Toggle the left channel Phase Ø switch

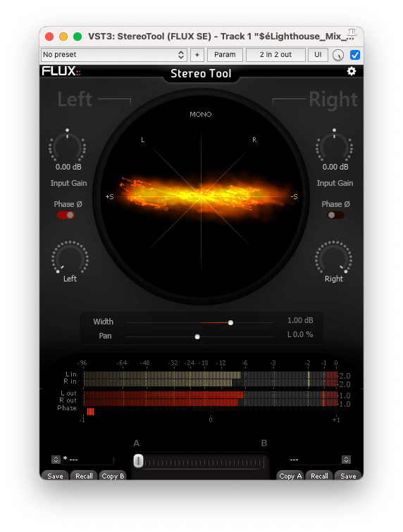[66, 215]
